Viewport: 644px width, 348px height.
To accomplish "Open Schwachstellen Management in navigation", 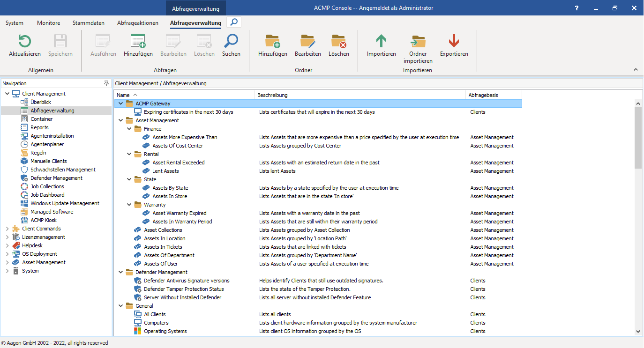I will point(63,170).
